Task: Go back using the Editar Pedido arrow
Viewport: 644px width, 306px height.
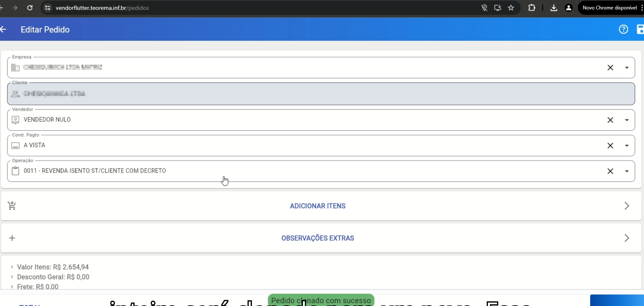Action: point(3,30)
